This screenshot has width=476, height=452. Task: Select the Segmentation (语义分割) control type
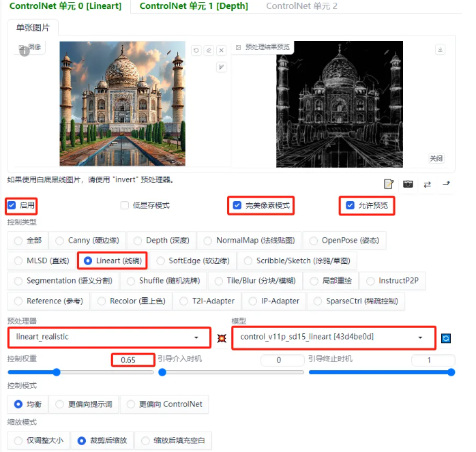tap(63, 281)
